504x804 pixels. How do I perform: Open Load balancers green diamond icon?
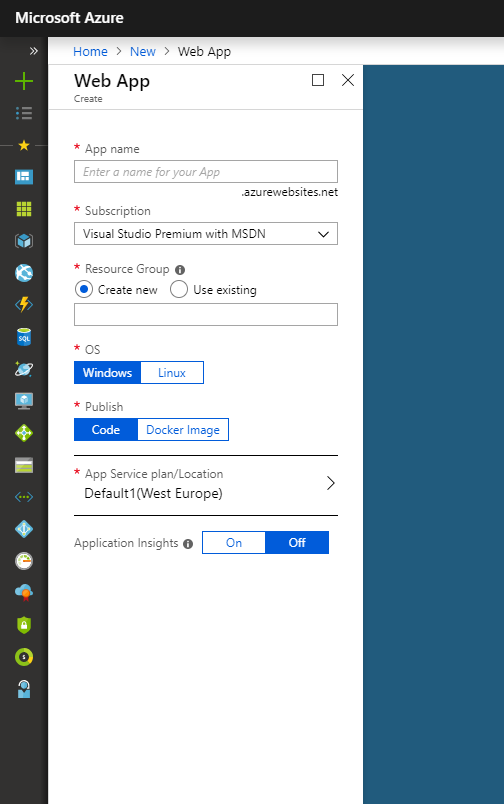point(24,433)
